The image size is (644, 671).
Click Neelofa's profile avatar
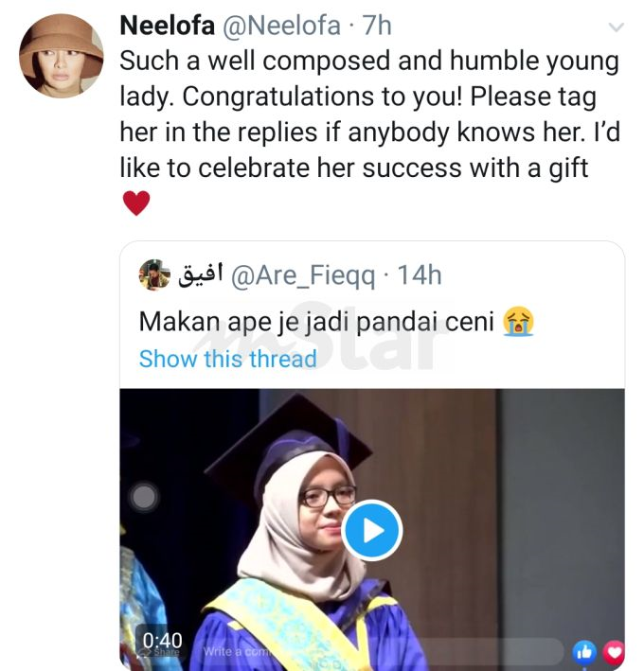61,55
